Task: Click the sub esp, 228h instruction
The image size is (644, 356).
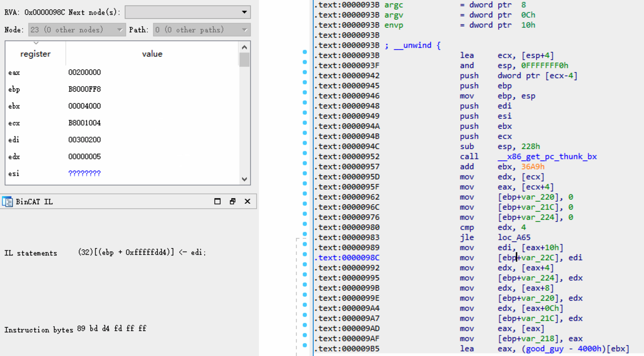Action: pyautogui.click(x=500, y=146)
